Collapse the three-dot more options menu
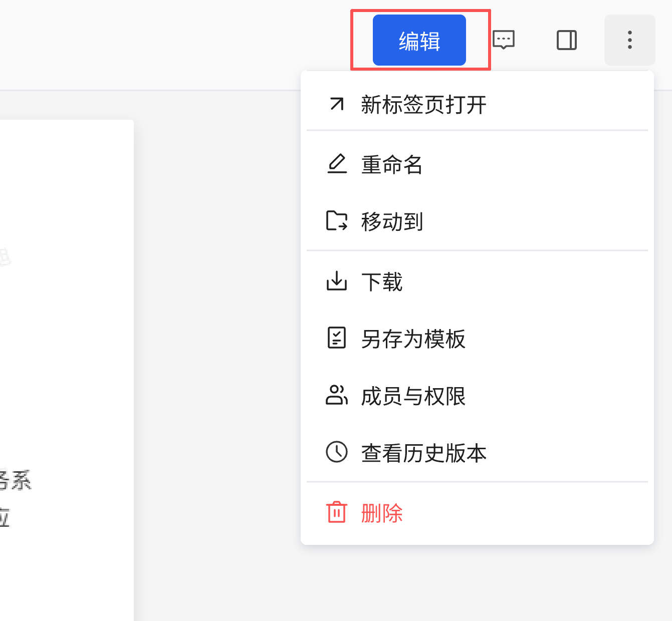Screen dimensions: 672x621 click(629, 40)
